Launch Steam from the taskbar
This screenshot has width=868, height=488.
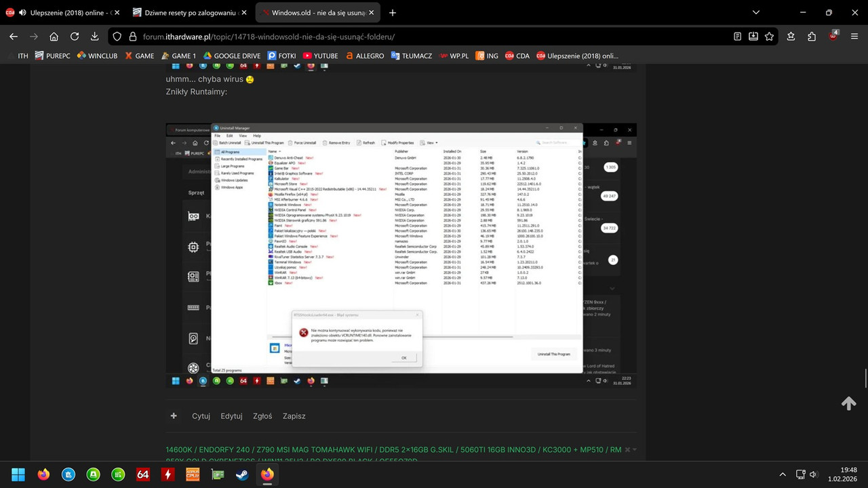[242, 474]
